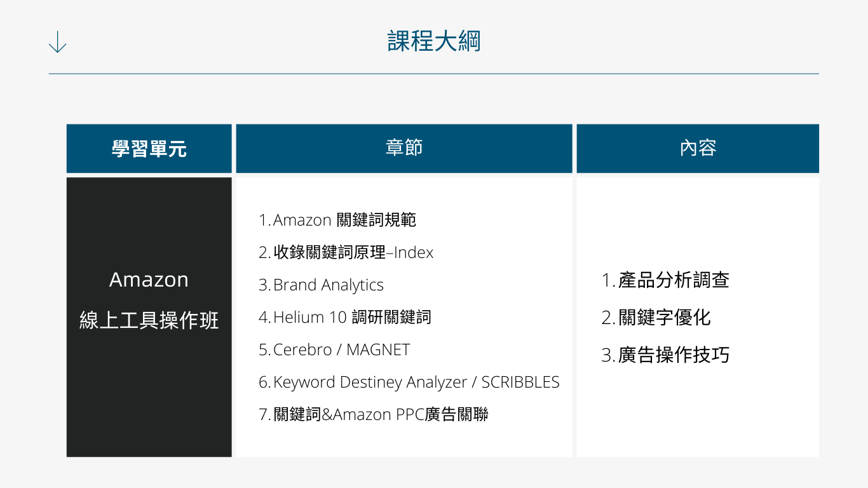The image size is (868, 488).
Task: Click item 5 Cerebro / MAGNET
Action: pyautogui.click(x=334, y=349)
